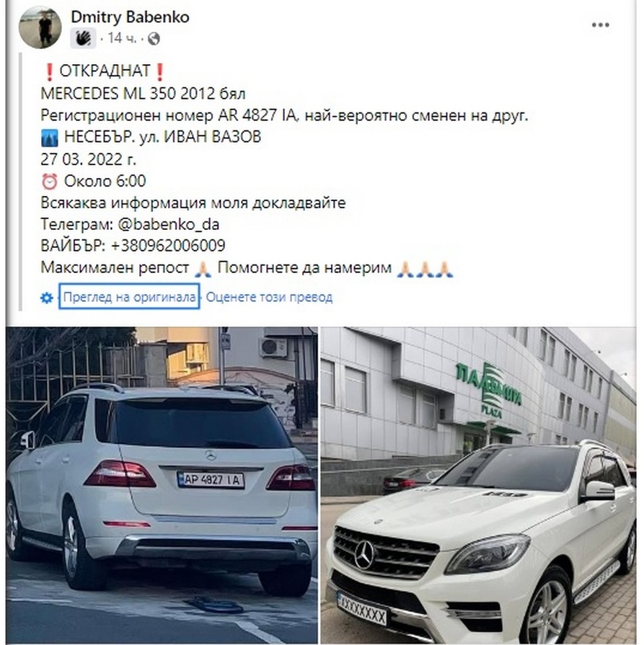Click the AP 4827 IA license plate

tap(211, 480)
